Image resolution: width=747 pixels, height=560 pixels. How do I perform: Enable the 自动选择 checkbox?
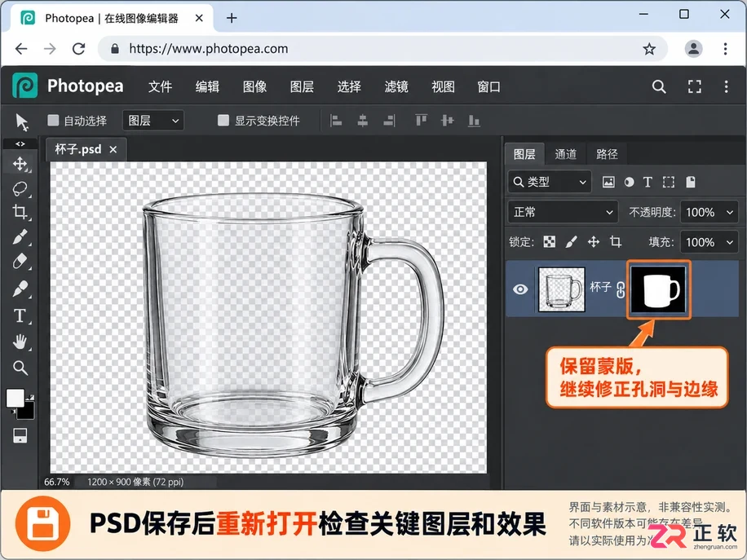tap(53, 121)
